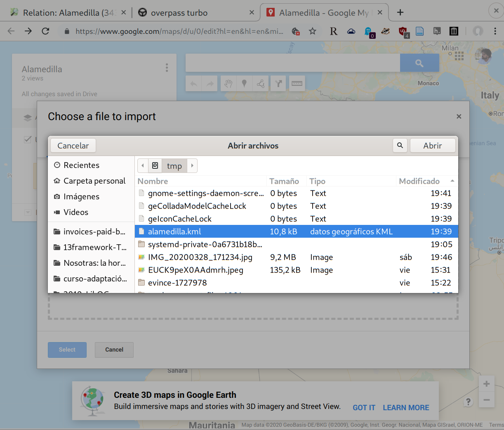Select the measure distances ruler tool

click(x=297, y=84)
